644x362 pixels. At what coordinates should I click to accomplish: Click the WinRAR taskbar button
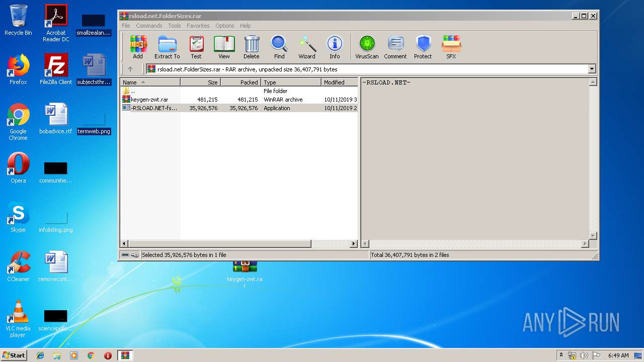(125, 355)
